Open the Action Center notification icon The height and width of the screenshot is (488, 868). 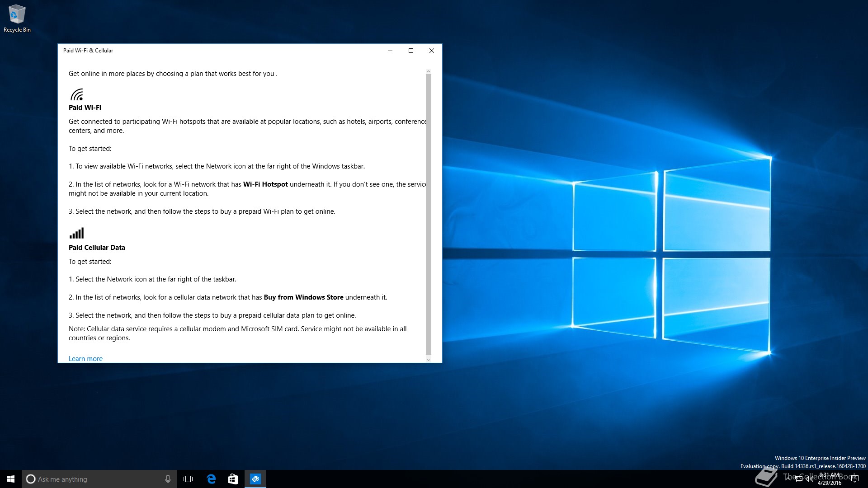854,479
